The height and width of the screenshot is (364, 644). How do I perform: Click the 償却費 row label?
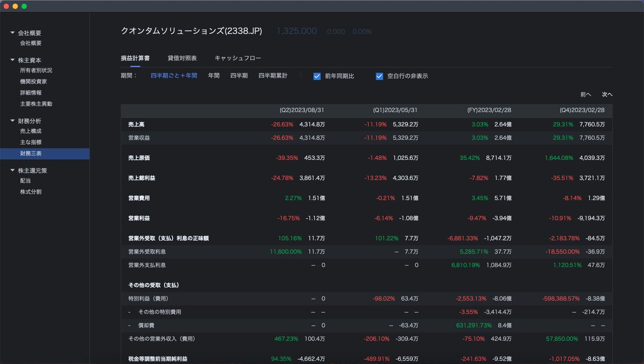point(147,325)
